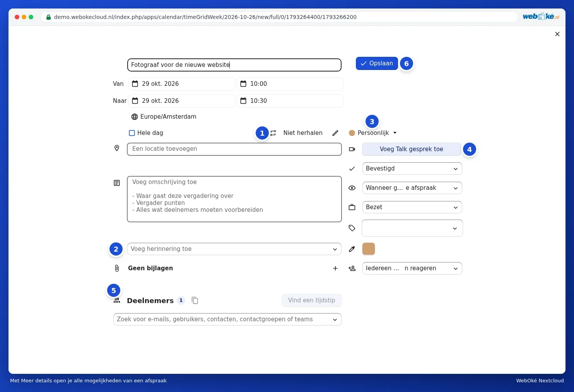Click the Van start time 10:00 field

pos(290,84)
